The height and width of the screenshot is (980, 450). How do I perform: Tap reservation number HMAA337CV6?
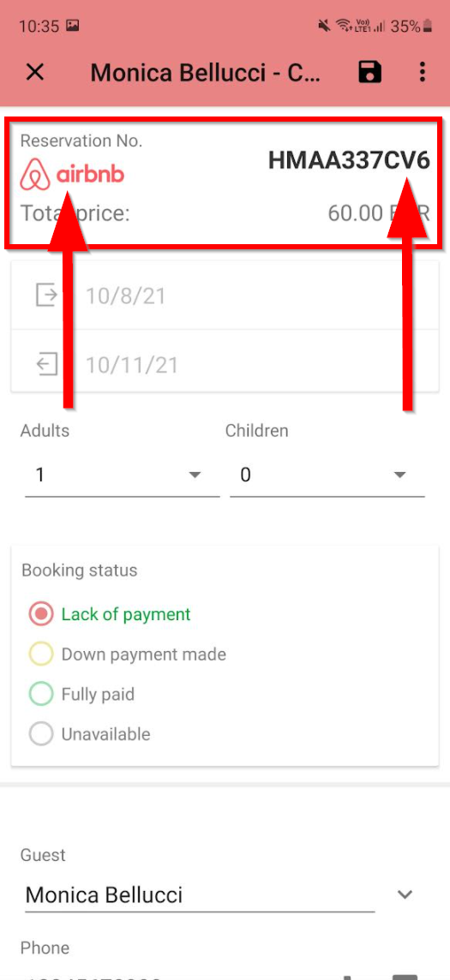pyautogui.click(x=350, y=161)
